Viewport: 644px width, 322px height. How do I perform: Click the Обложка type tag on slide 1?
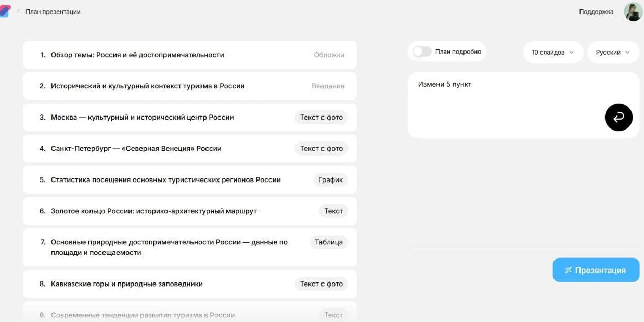(x=329, y=55)
